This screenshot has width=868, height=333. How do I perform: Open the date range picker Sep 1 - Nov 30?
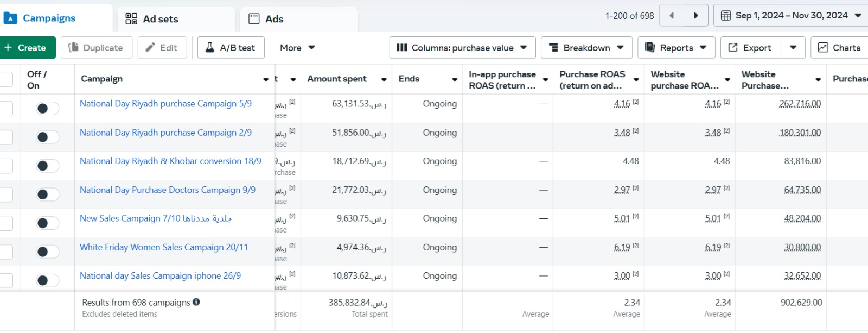coord(791,16)
